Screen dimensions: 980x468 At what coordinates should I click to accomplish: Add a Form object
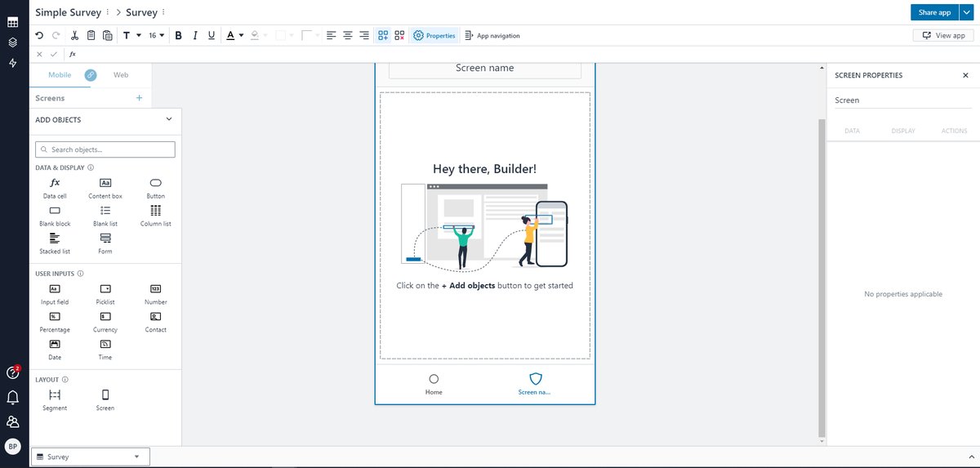(105, 244)
